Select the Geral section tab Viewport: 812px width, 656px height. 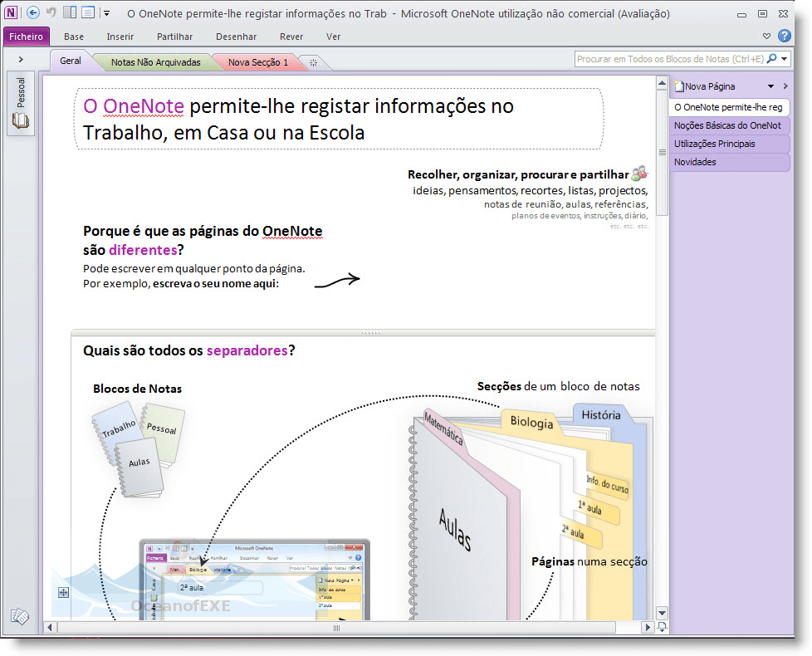71,61
